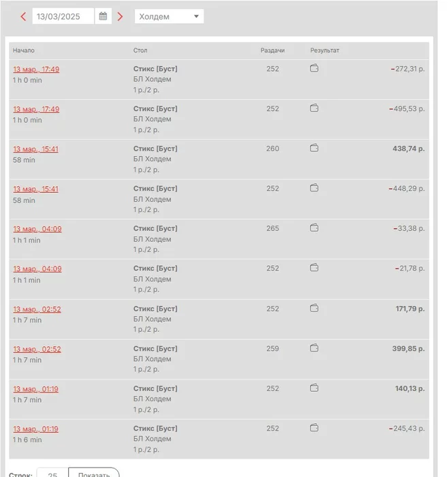Click wallet icon in the −272,31 р. row
Image resolution: width=448 pixels, height=477 pixels.
[315, 68]
